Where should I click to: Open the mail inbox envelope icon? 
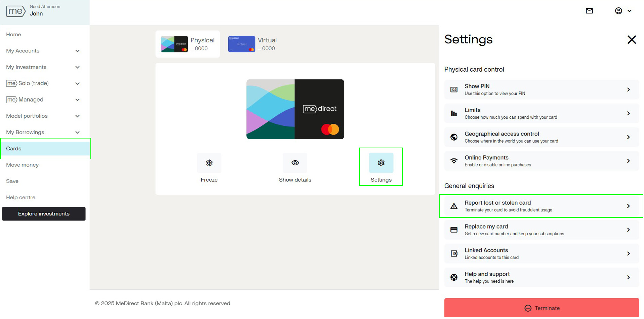[589, 11]
